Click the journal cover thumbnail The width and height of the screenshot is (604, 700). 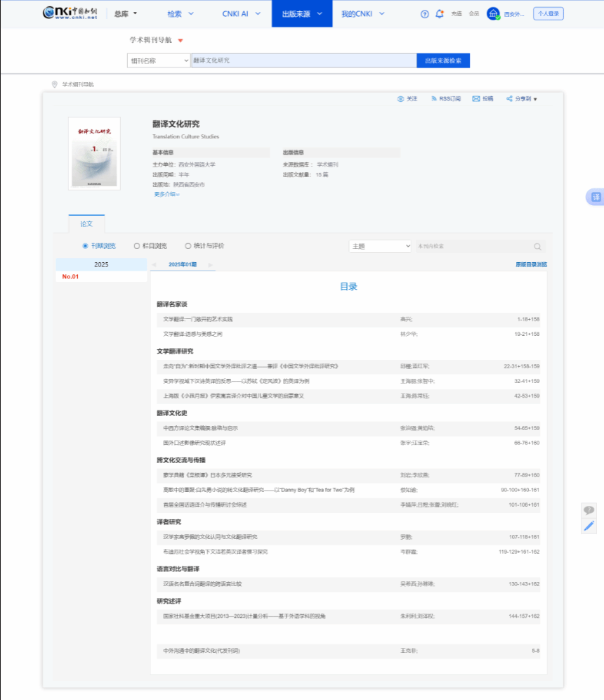pyautogui.click(x=94, y=154)
